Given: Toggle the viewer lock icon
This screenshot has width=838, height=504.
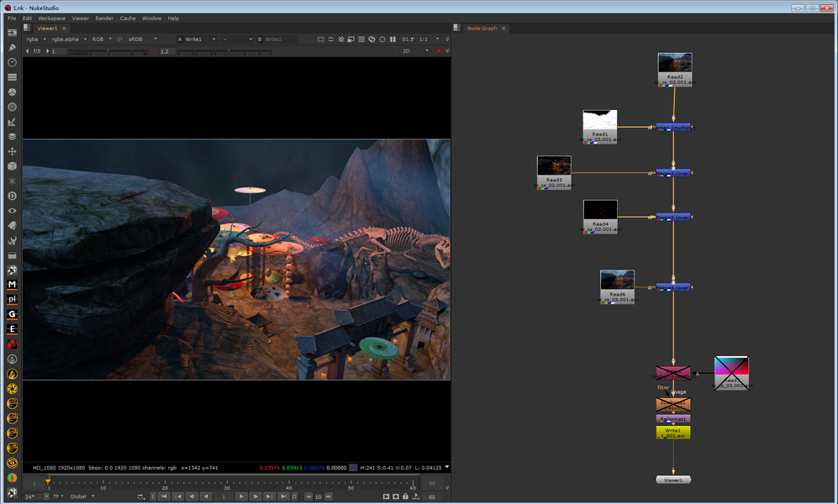Looking at the screenshot, I should coord(406,496).
